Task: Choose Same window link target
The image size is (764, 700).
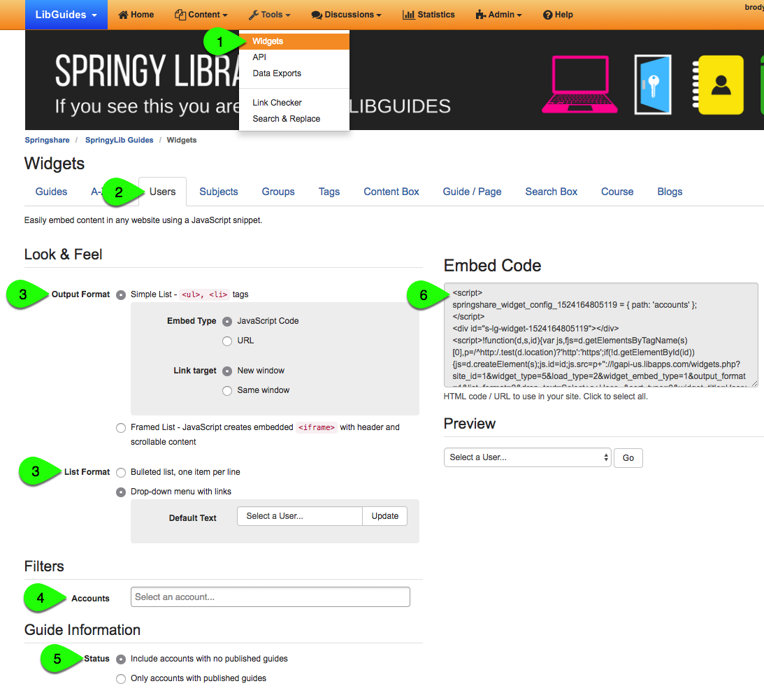Action: pos(227,391)
